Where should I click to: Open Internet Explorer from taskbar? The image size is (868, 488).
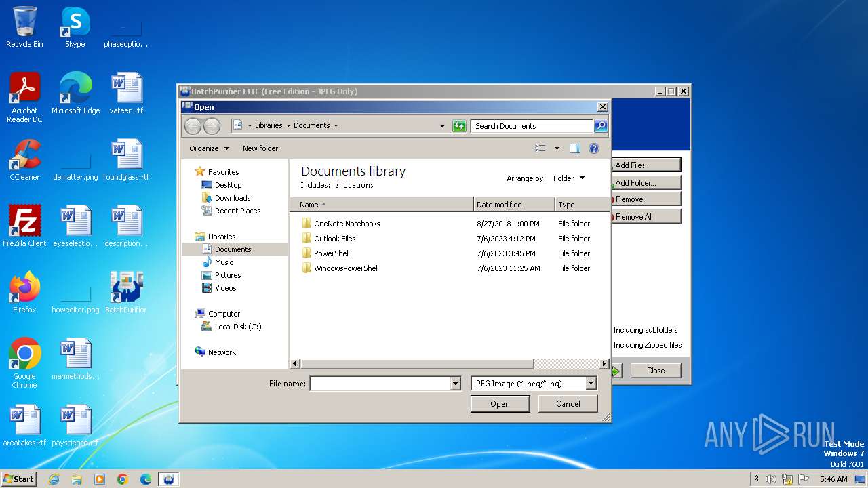(54, 479)
